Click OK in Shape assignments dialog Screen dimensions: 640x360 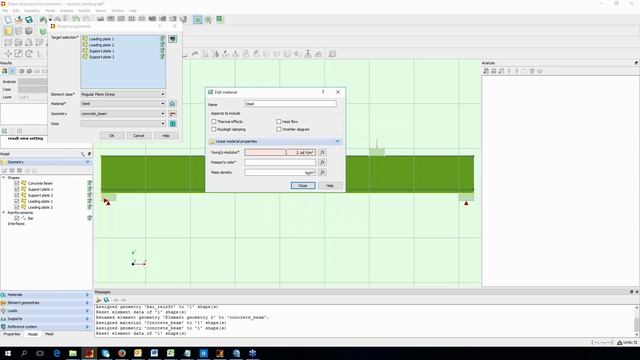click(x=111, y=136)
